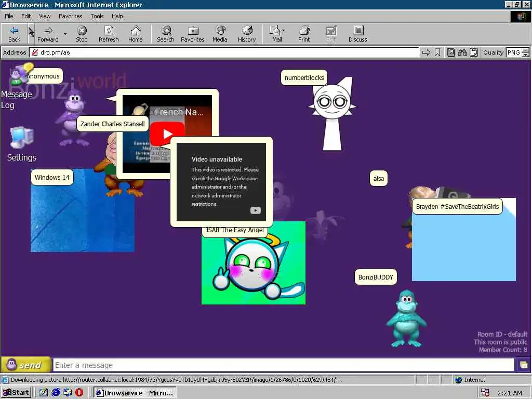Click the YouTube logo in Video unavailable box
532x399 pixels.
click(256, 210)
